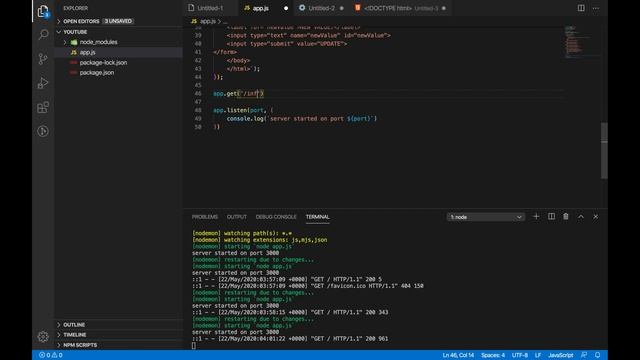Click the code minimap preview
Screen dimensions: 640x360
582,43
